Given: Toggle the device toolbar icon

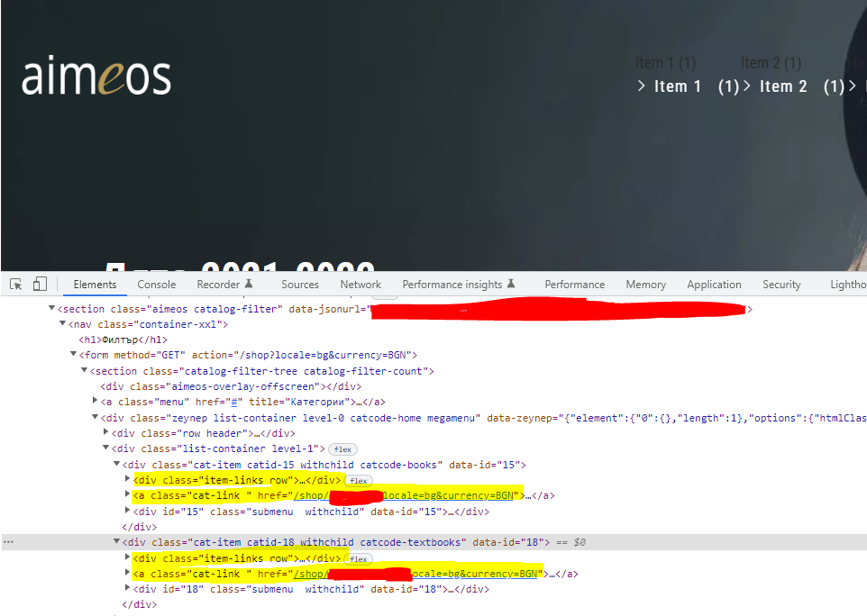Looking at the screenshot, I should pos(40,284).
